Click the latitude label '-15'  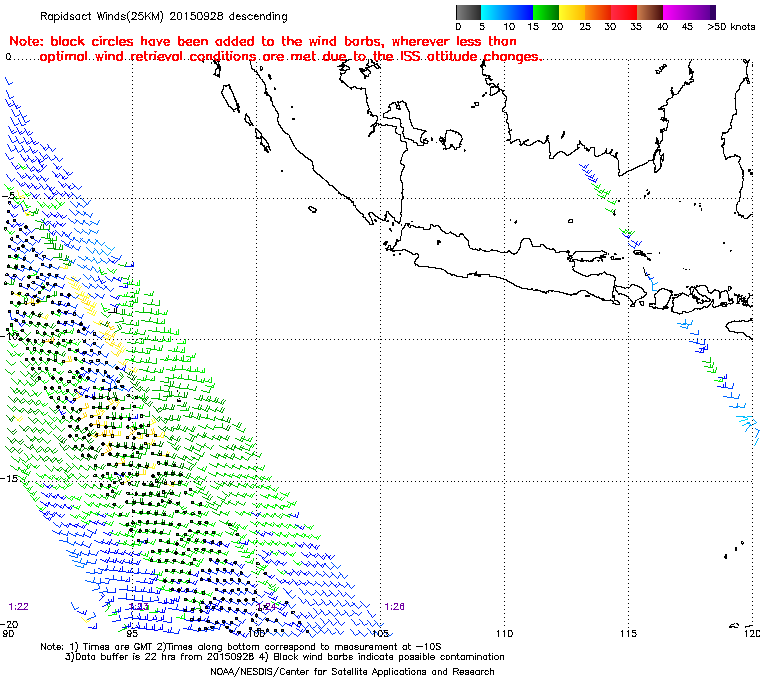click(9, 478)
